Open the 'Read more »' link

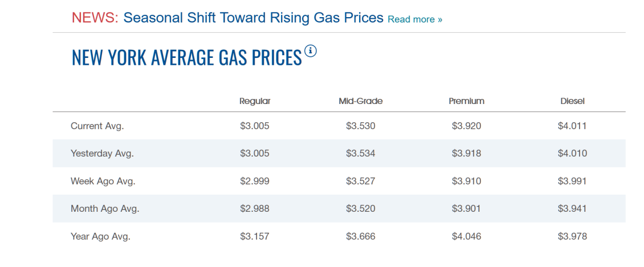[x=415, y=19]
